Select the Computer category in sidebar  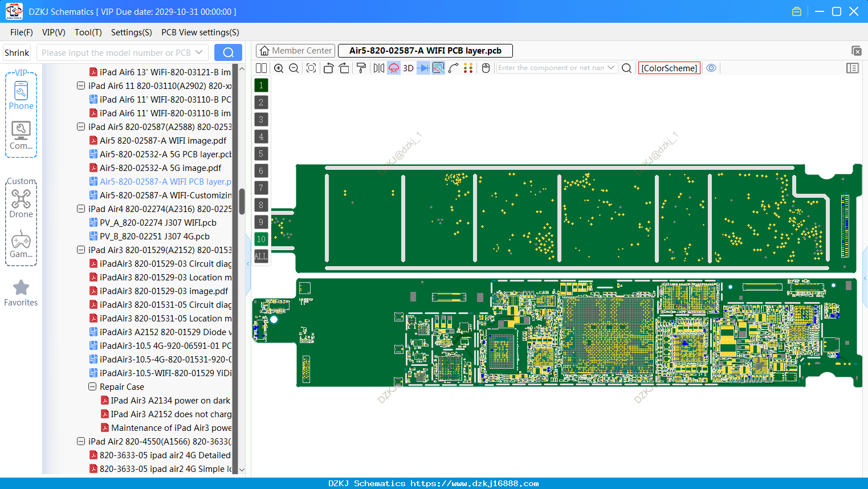point(21,136)
